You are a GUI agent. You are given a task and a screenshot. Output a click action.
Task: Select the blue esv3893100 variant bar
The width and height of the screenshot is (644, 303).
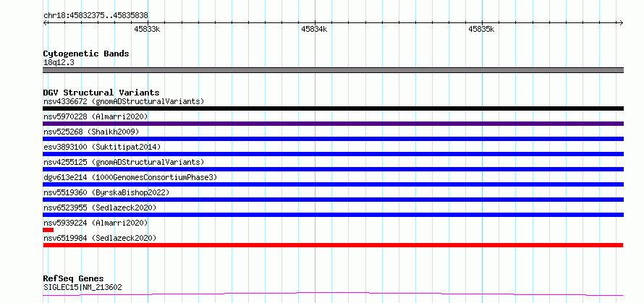[x=333, y=154]
